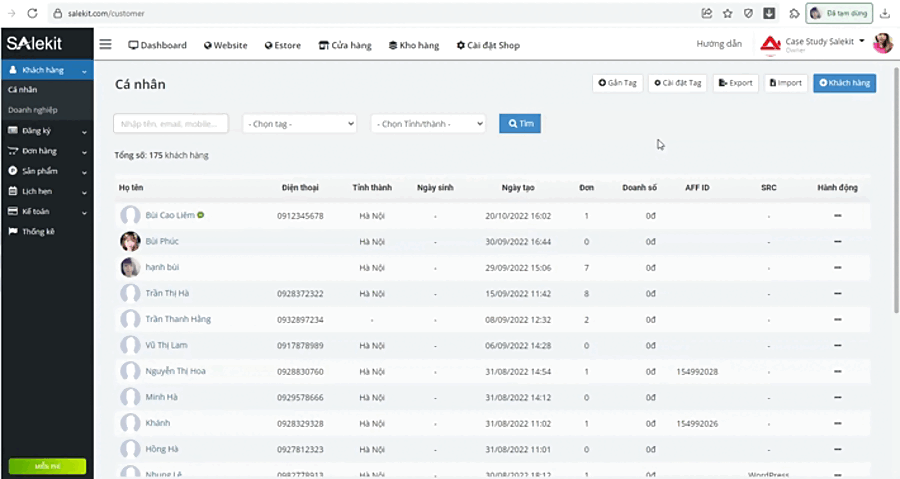
Task: Click the Gắn Tag button
Action: coord(618,83)
